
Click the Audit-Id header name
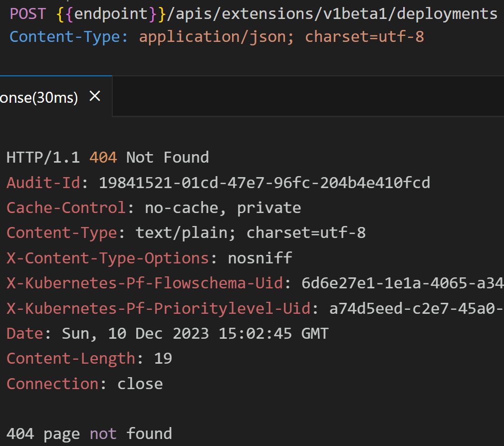click(43, 183)
